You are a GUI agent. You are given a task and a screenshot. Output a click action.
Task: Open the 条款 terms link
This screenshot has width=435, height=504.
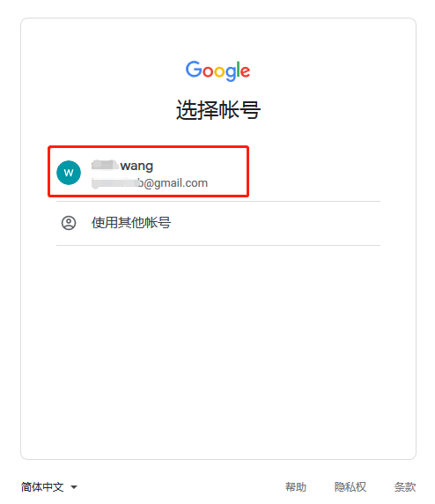point(405,486)
